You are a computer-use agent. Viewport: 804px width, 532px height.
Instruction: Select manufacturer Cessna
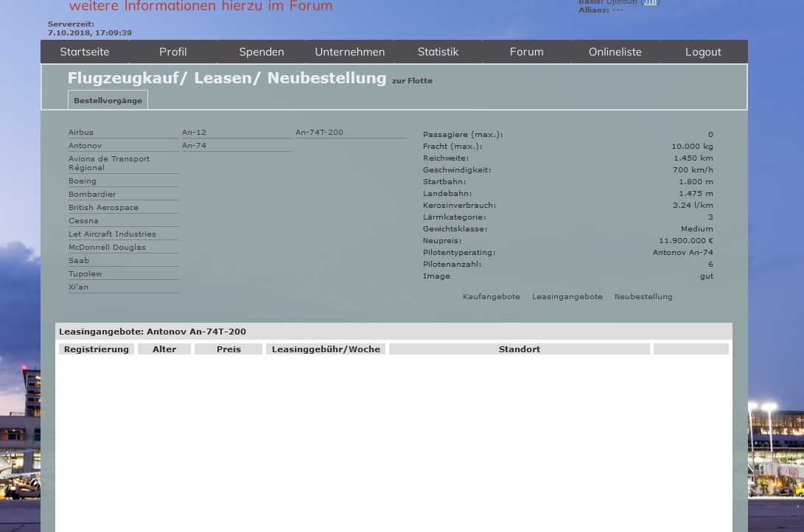click(x=124, y=221)
